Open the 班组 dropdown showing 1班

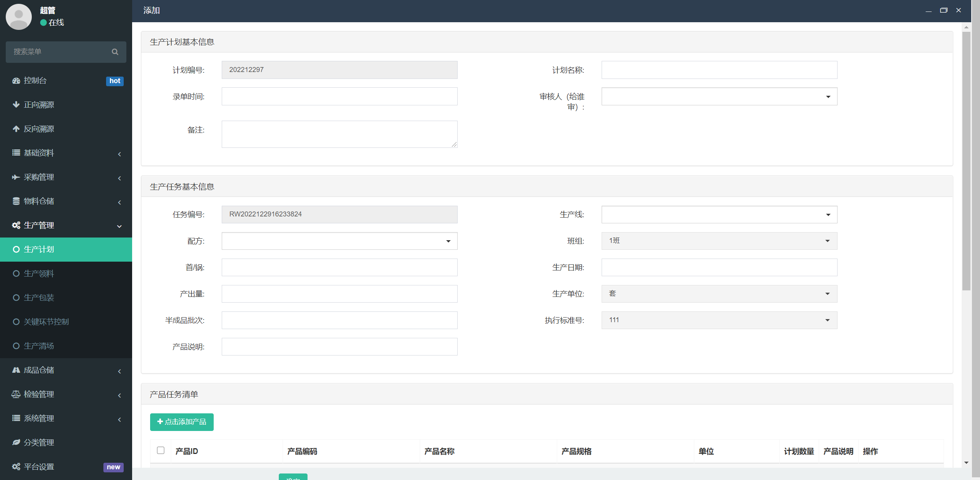719,241
